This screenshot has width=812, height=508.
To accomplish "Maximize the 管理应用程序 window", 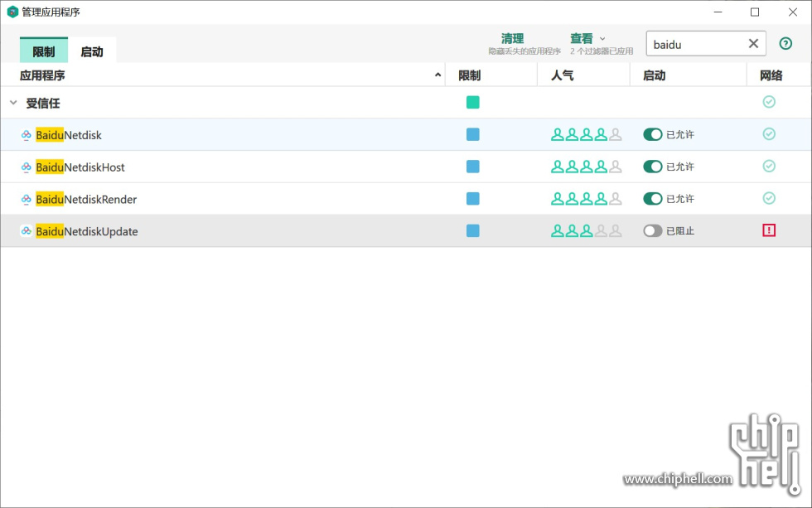I will (755, 12).
